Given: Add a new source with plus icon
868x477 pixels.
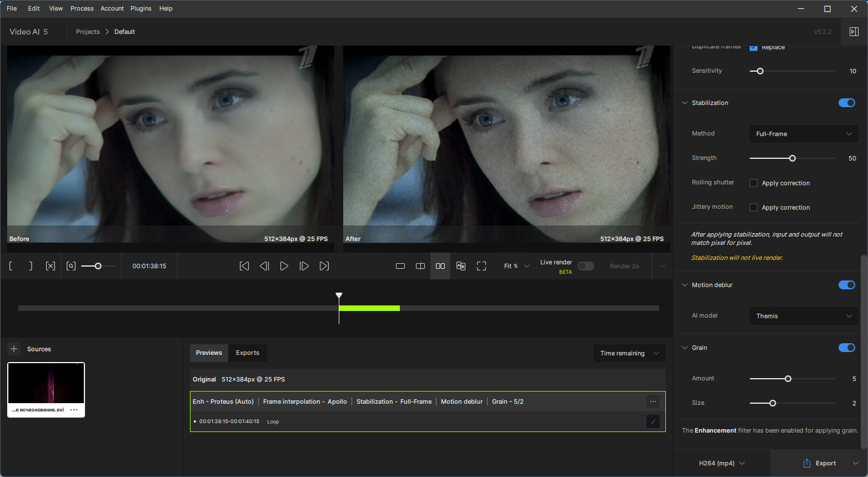Looking at the screenshot, I should click(x=14, y=349).
